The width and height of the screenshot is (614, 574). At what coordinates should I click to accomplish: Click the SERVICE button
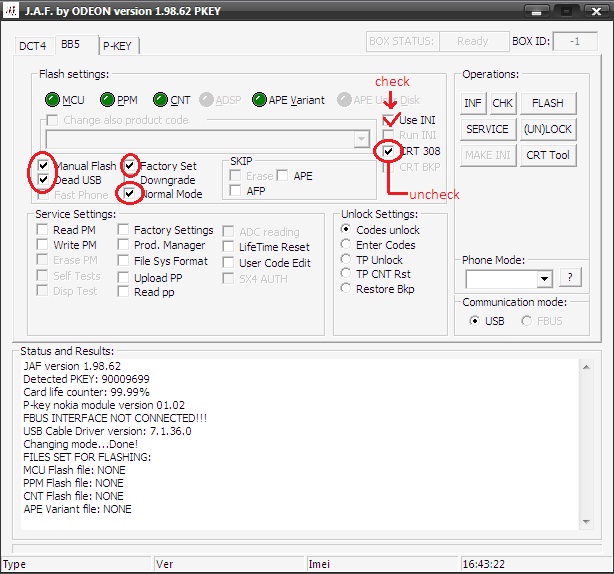point(488,129)
